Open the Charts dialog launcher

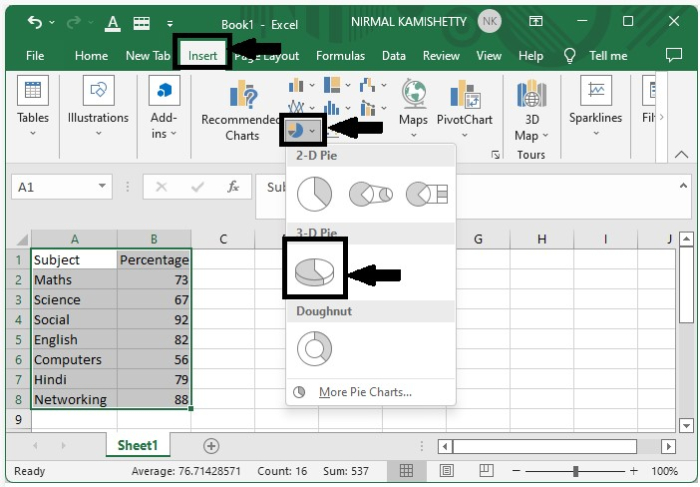click(495, 155)
